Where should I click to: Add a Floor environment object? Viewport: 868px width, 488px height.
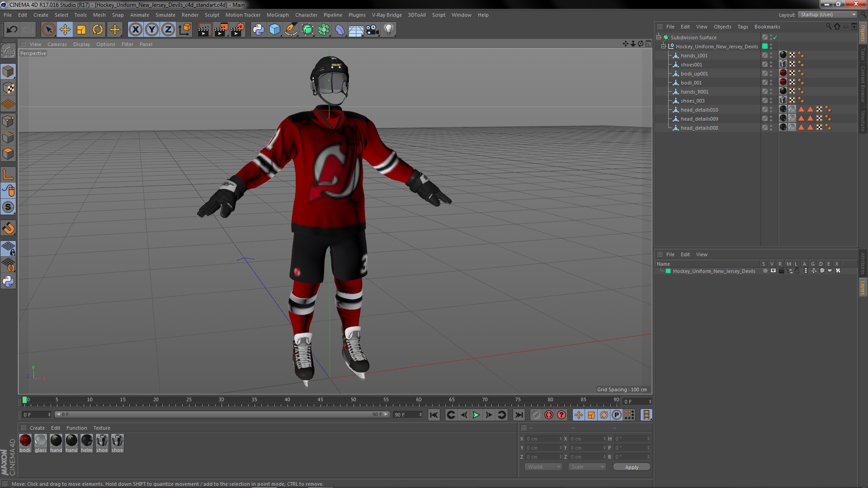tap(356, 30)
